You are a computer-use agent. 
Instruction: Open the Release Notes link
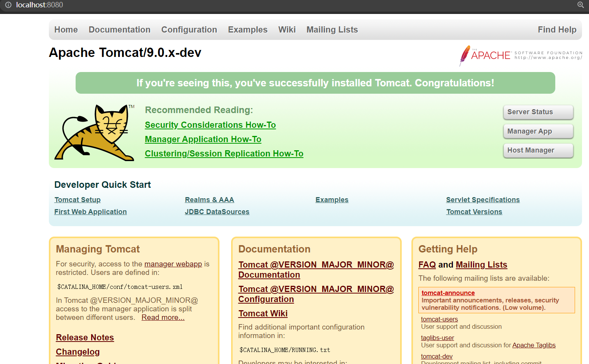point(85,338)
